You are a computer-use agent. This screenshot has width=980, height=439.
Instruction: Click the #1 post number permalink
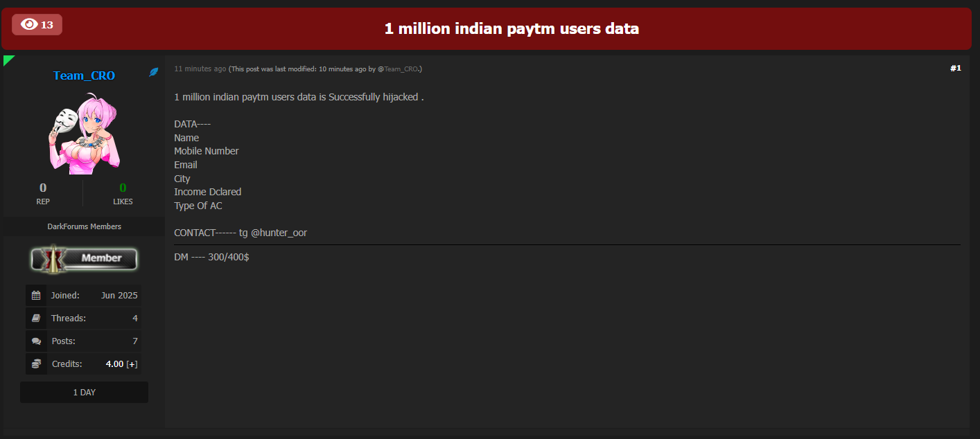pos(955,69)
